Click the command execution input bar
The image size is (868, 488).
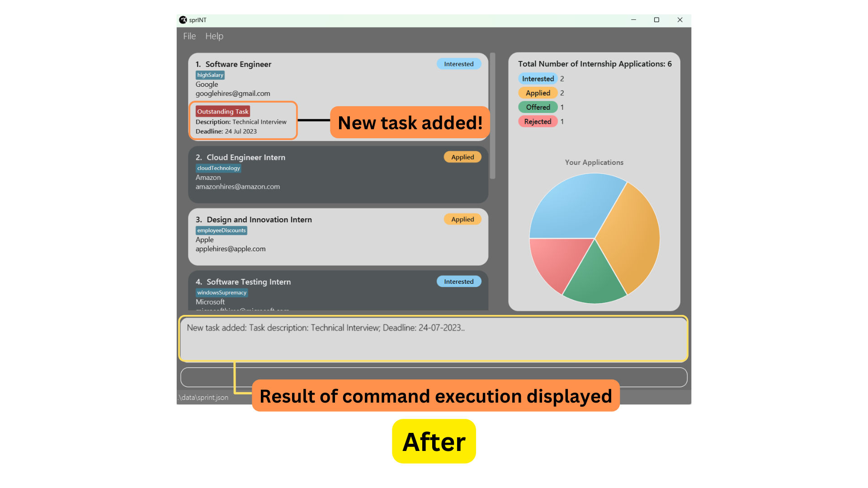pyautogui.click(x=434, y=376)
